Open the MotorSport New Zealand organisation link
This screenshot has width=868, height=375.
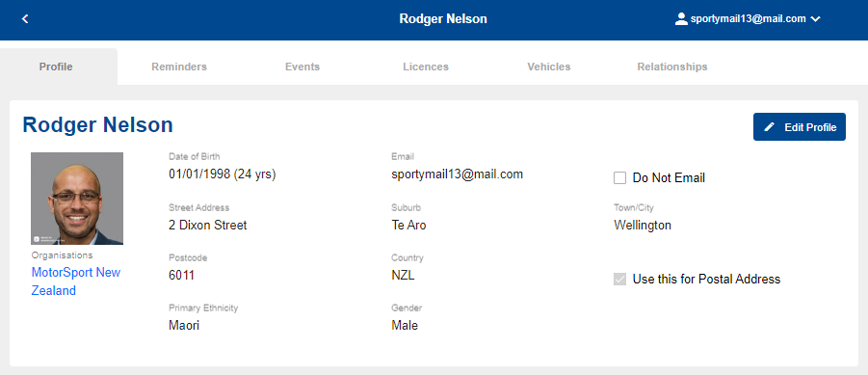pos(76,281)
